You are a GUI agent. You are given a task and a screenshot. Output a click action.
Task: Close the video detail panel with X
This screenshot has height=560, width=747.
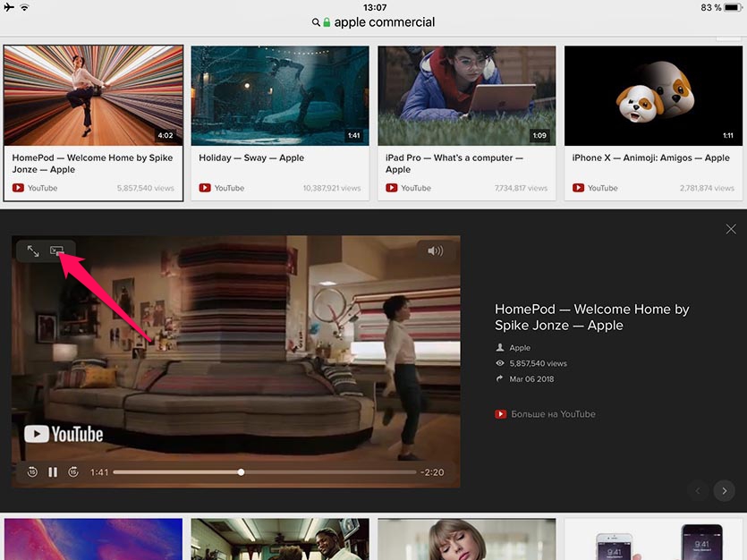pos(731,229)
